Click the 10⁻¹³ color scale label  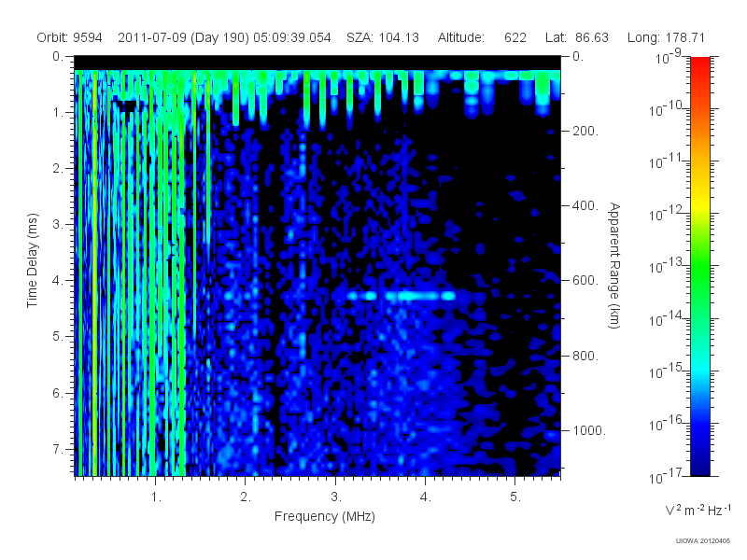click(667, 266)
